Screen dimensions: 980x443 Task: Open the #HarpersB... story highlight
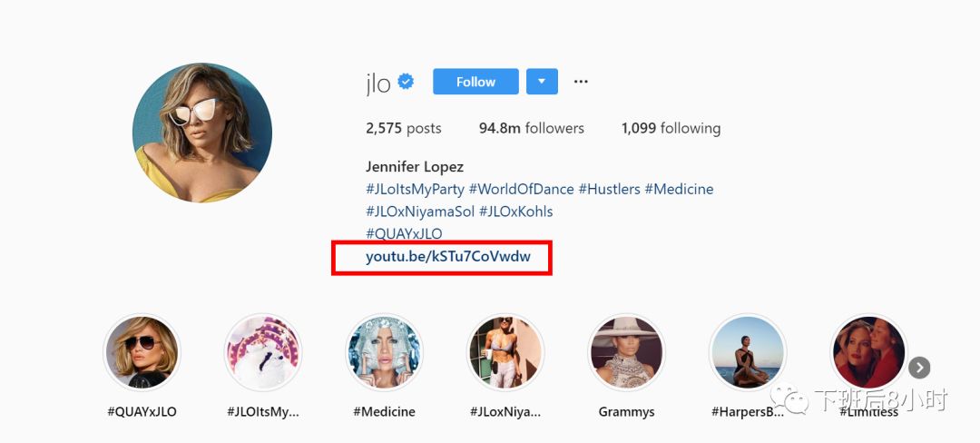[747, 353]
